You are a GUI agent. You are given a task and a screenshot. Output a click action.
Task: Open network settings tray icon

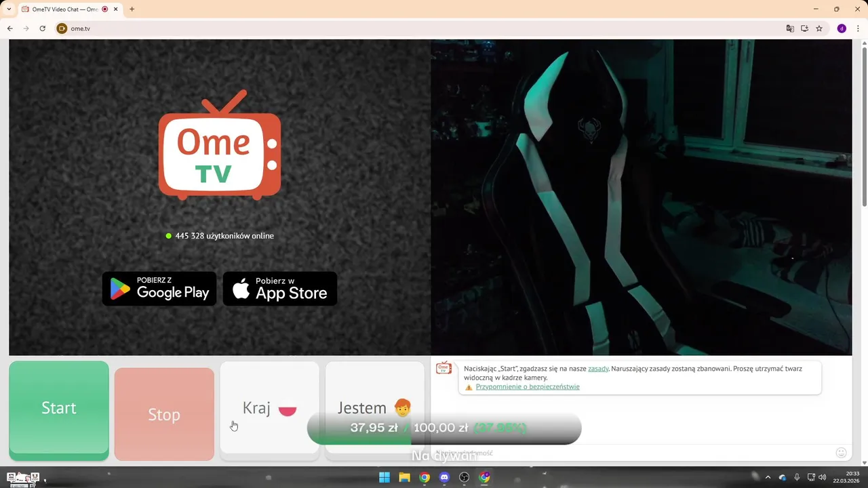(x=812, y=477)
